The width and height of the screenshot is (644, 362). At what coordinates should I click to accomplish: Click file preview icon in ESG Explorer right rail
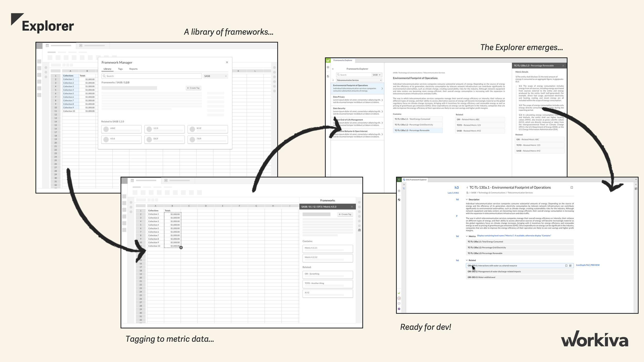(636, 189)
